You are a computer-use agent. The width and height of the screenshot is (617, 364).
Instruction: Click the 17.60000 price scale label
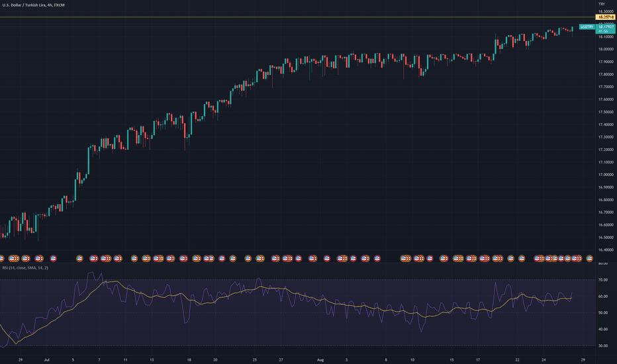(606, 99)
